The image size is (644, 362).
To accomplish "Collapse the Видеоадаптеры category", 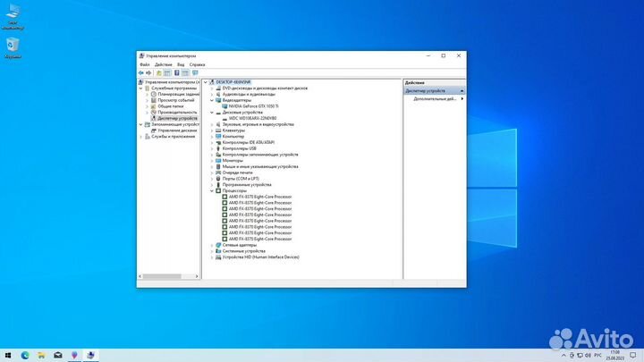I will point(212,100).
